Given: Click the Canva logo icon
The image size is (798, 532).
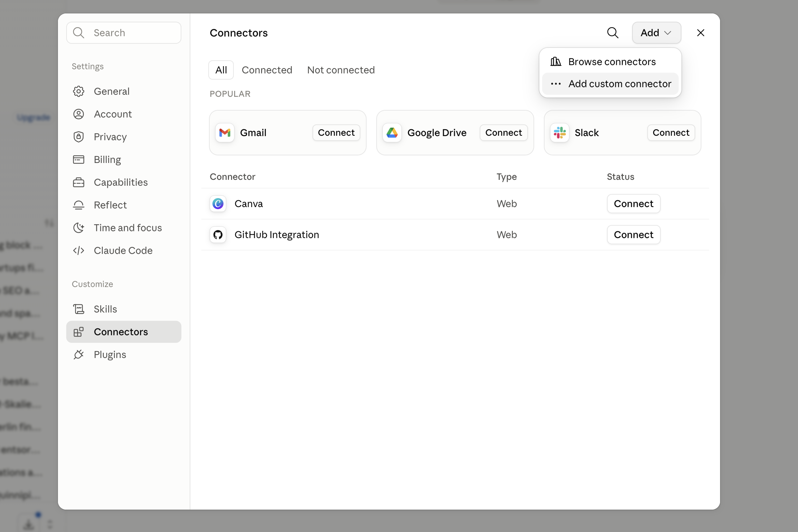Looking at the screenshot, I should [x=218, y=204].
